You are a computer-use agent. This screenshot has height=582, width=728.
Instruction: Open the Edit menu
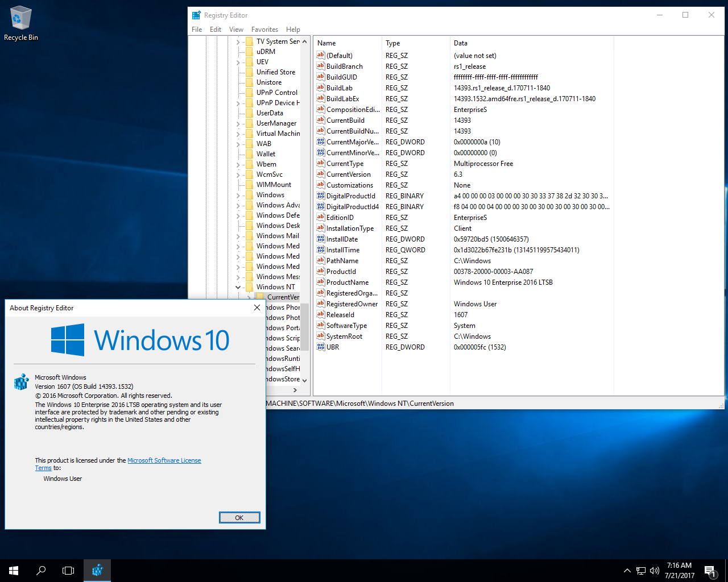pos(216,30)
